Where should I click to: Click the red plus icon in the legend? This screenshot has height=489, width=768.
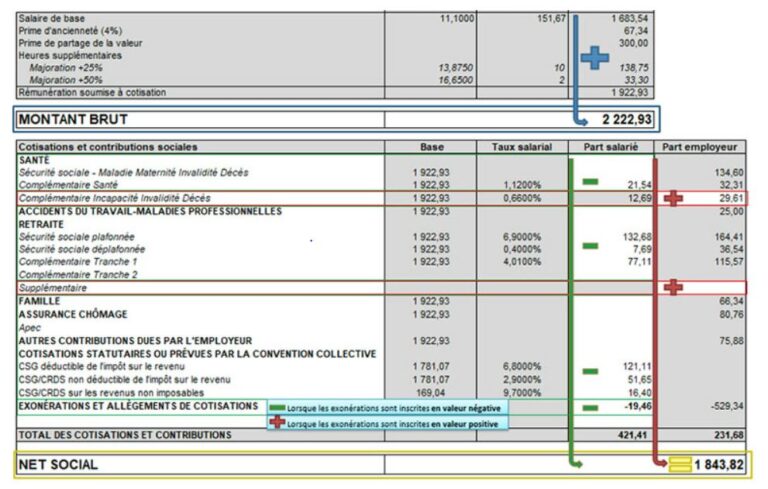tap(276, 422)
